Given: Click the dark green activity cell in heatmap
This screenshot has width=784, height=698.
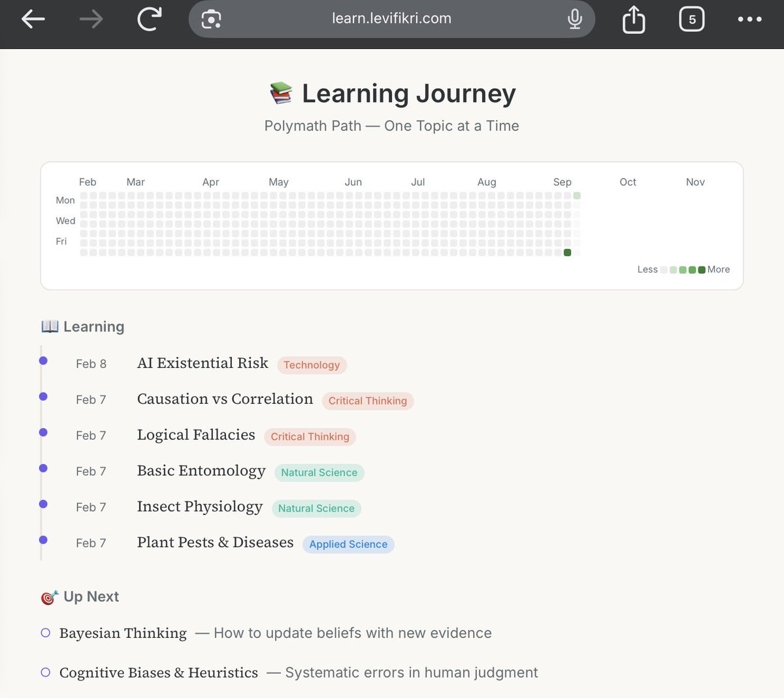Looking at the screenshot, I should click(x=567, y=252).
